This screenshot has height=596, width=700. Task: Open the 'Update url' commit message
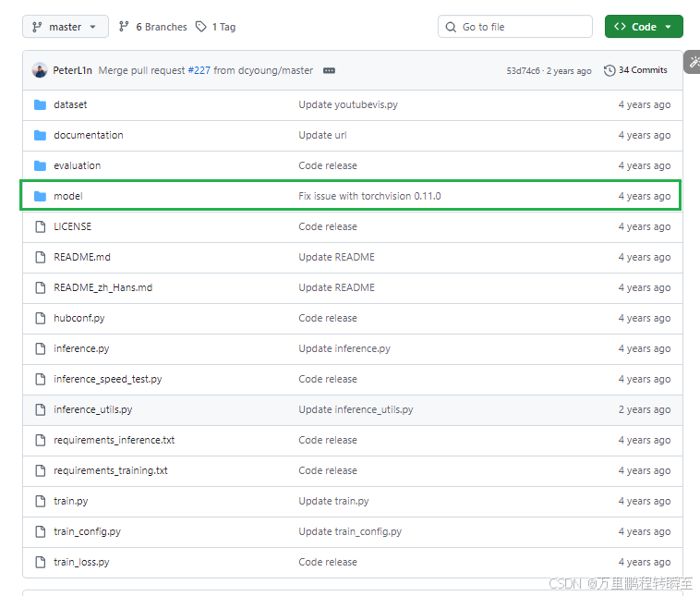coord(322,135)
